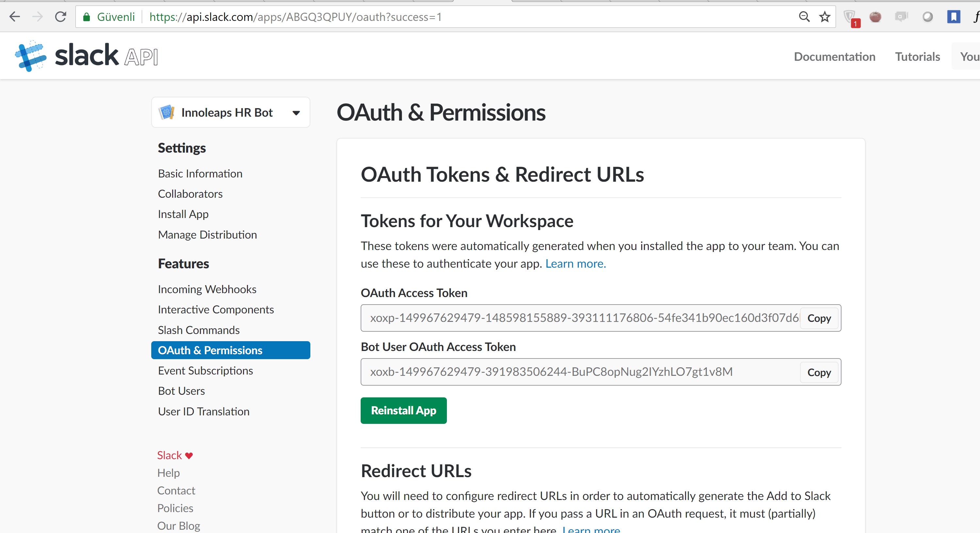Click the tomato extension icon
This screenshot has width=980, height=533.
click(x=875, y=17)
